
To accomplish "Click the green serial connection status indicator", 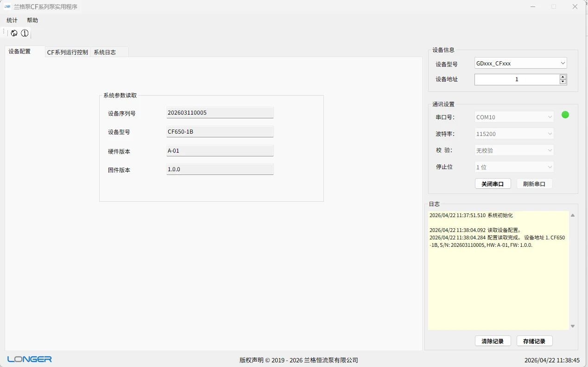I will pos(565,115).
